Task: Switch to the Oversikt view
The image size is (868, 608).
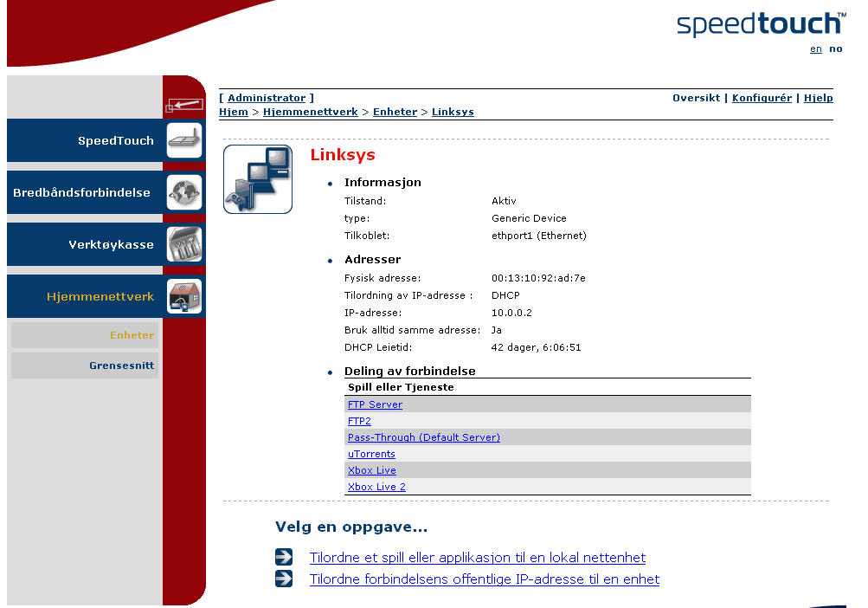Action: (x=696, y=98)
